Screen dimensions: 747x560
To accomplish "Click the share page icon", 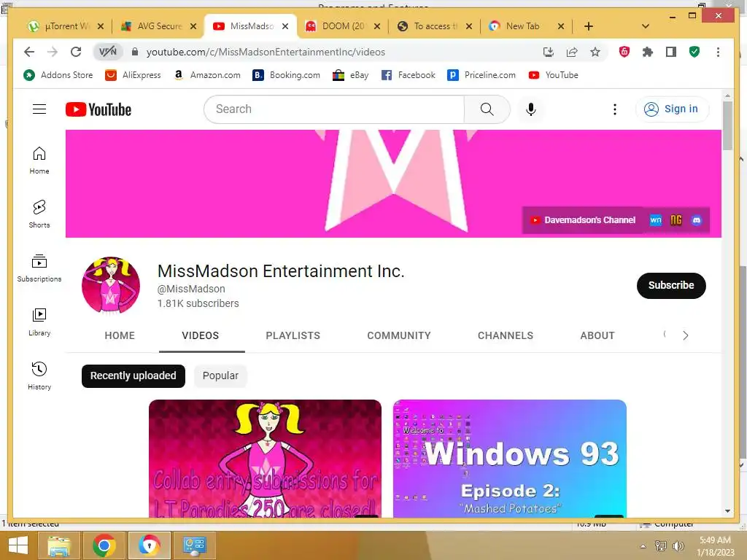I will pos(572,52).
